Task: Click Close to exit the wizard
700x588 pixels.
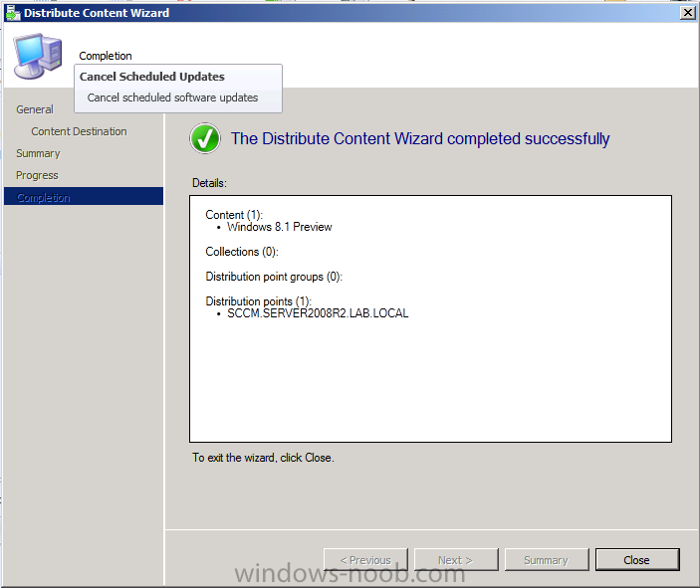Action: pyautogui.click(x=636, y=560)
